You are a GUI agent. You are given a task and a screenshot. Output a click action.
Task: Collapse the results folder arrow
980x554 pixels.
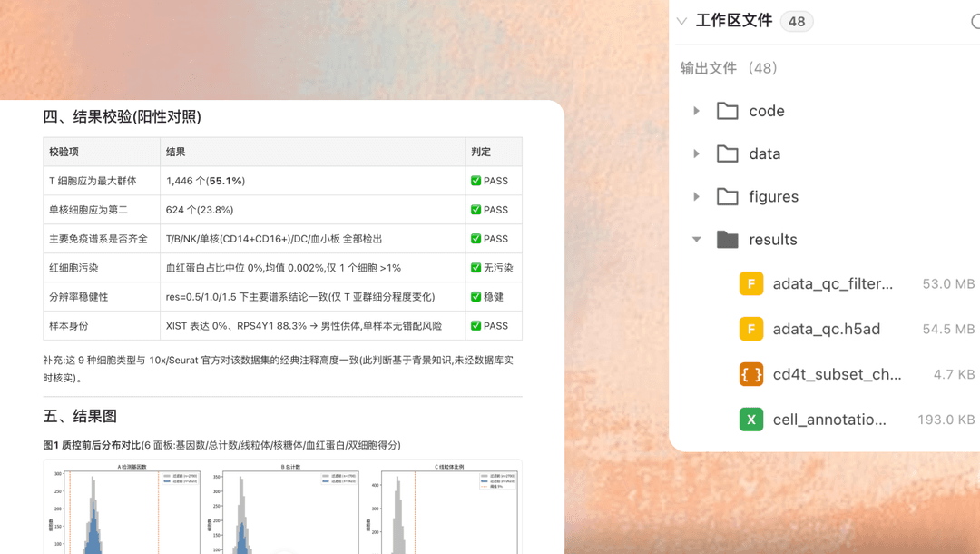[696, 240]
